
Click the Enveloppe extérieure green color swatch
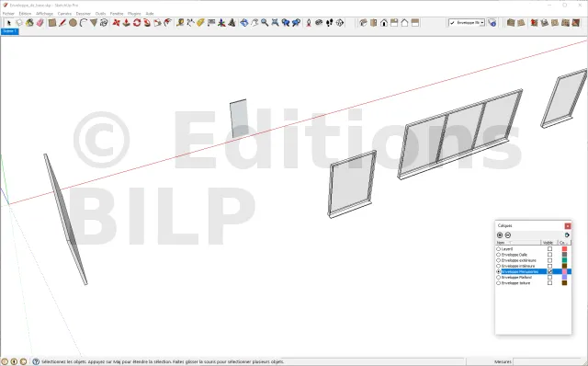coord(564,260)
